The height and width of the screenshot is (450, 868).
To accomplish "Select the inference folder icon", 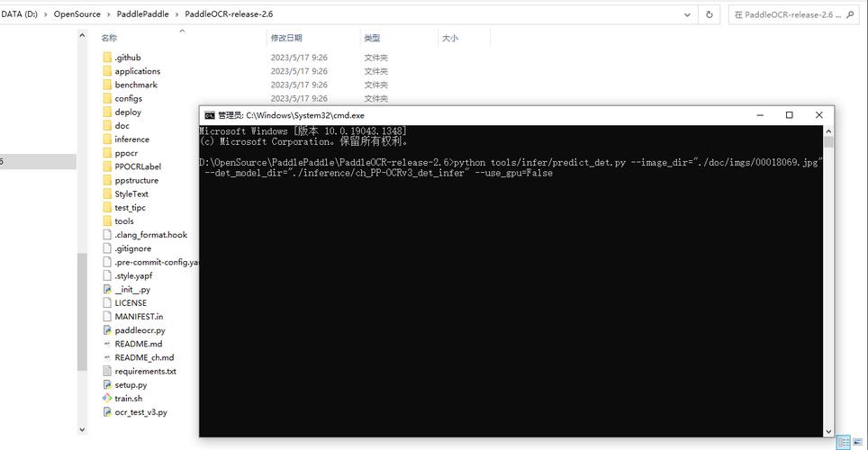I will [x=107, y=139].
